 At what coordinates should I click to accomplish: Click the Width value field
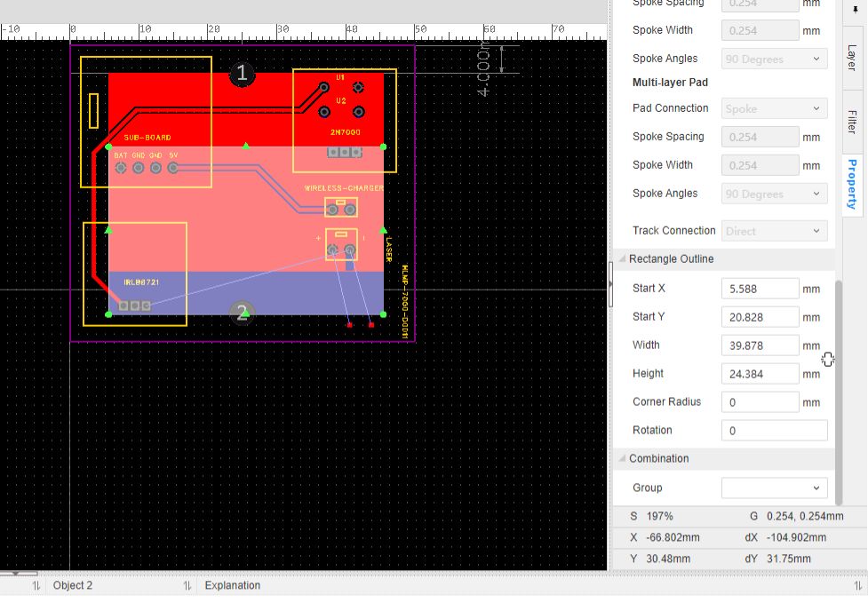pos(760,345)
